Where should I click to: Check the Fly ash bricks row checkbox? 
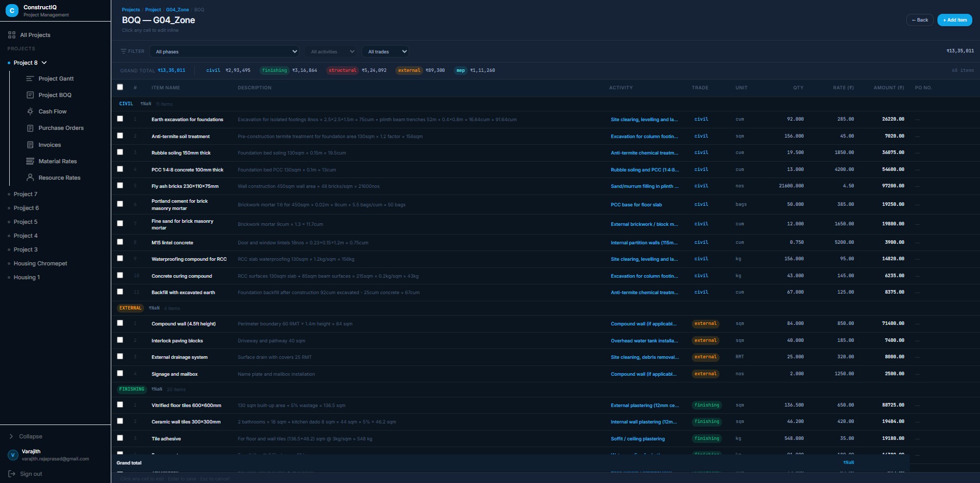120,185
